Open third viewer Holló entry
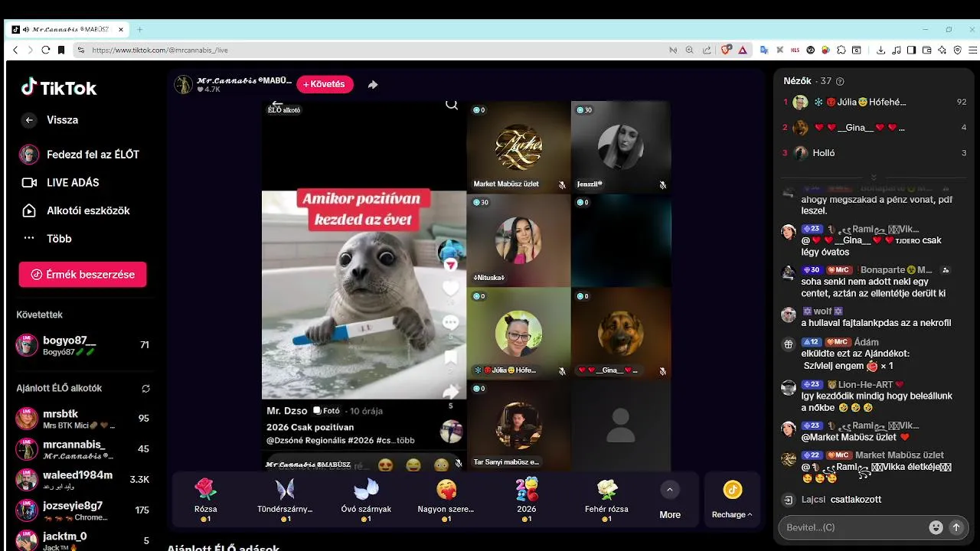980x551 pixels. tap(874, 153)
